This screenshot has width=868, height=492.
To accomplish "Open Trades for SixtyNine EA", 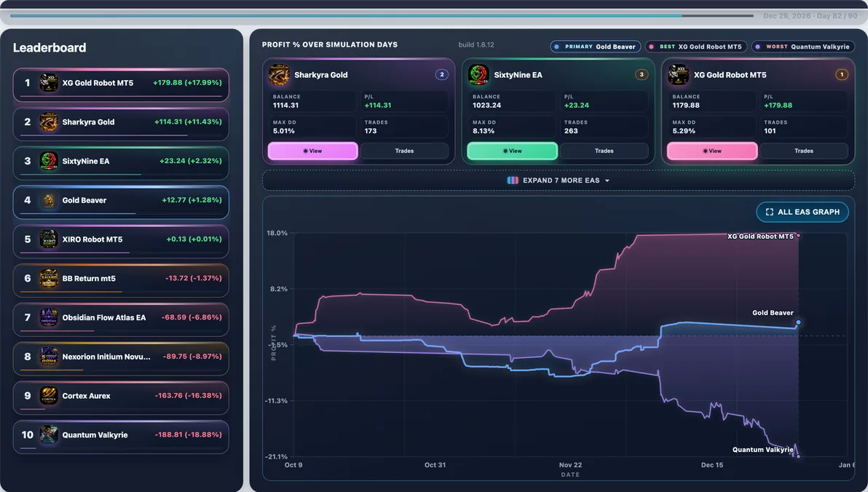I will click(x=604, y=151).
